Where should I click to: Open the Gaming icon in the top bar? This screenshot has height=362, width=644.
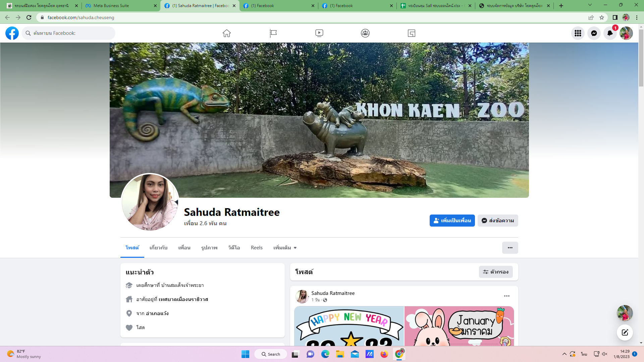412,33
